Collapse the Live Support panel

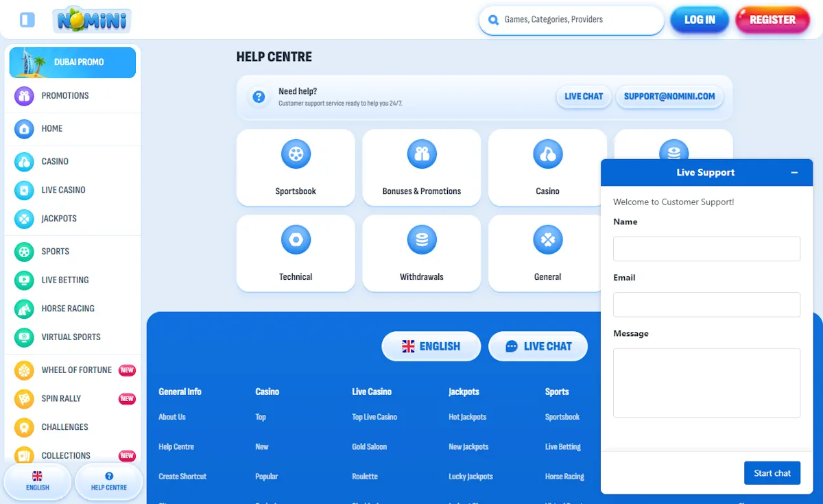tap(794, 172)
